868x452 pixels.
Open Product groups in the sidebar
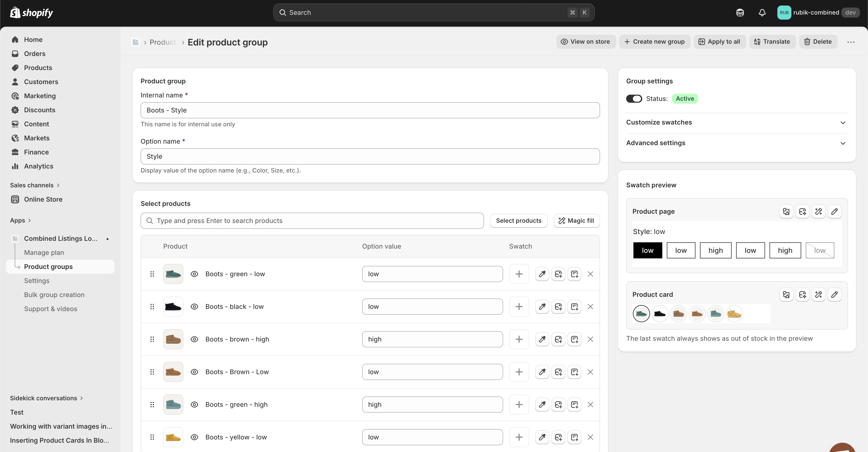pos(48,266)
